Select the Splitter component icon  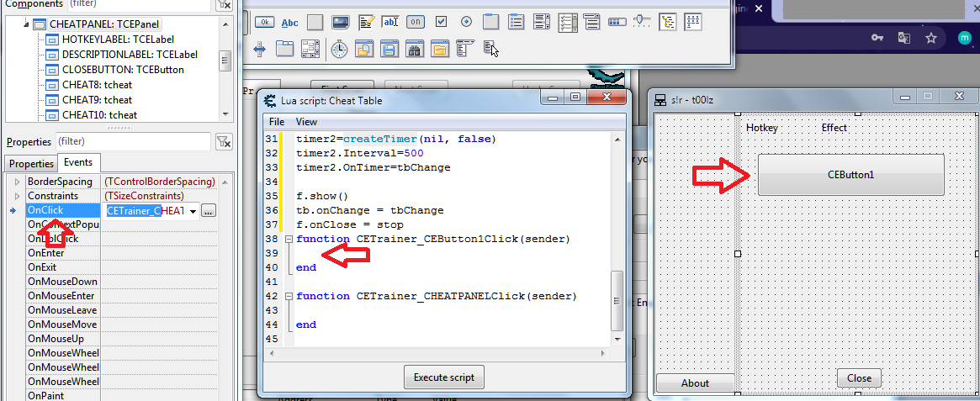point(259,49)
